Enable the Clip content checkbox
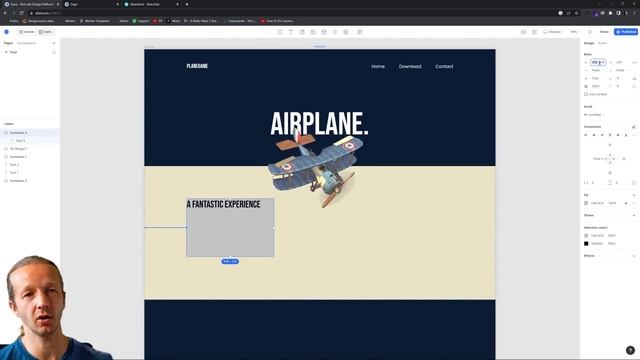Viewport: 640px width, 360px height. tap(586, 94)
